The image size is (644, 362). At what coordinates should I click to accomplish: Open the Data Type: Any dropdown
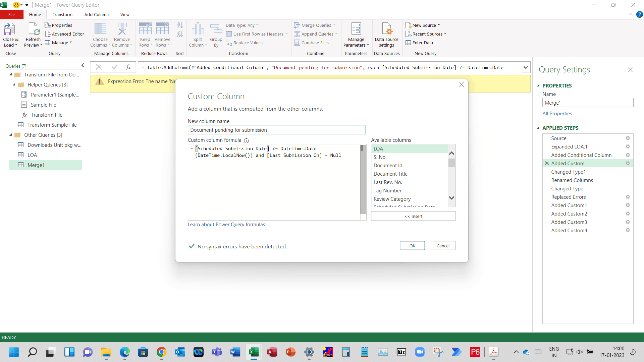click(242, 25)
